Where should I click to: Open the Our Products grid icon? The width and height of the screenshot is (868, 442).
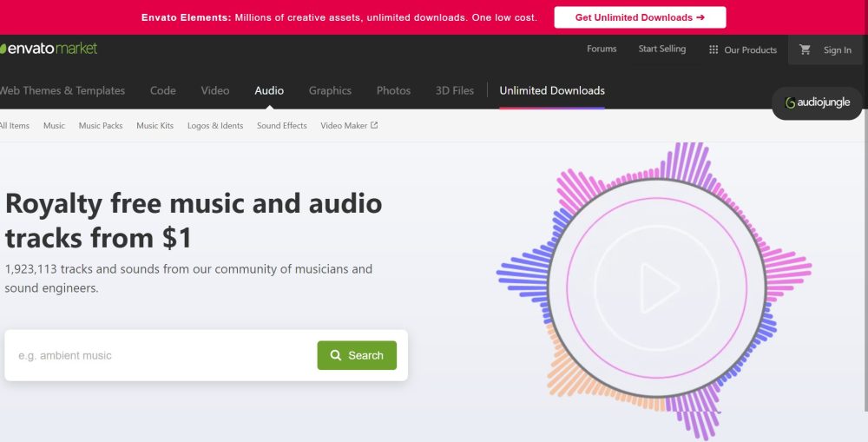(x=713, y=49)
